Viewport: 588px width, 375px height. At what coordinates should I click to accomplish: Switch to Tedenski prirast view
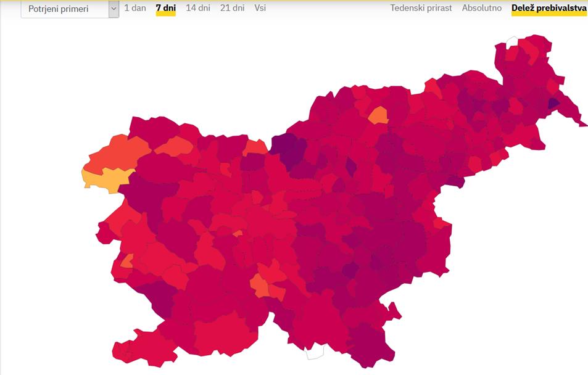pos(421,8)
